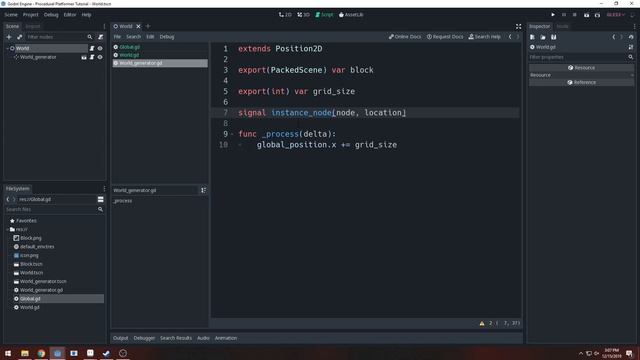Open the Output bottom panel

(x=120, y=338)
